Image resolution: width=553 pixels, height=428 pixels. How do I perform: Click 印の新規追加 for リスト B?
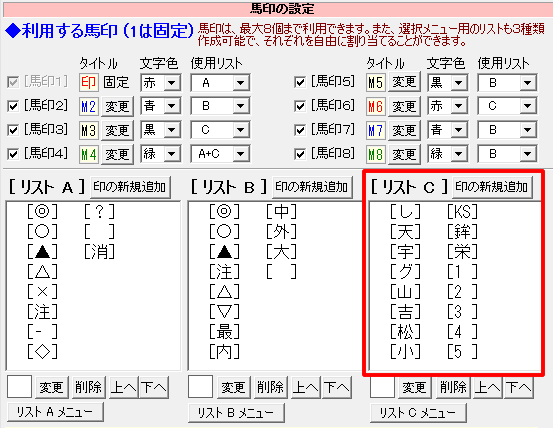pos(312,187)
